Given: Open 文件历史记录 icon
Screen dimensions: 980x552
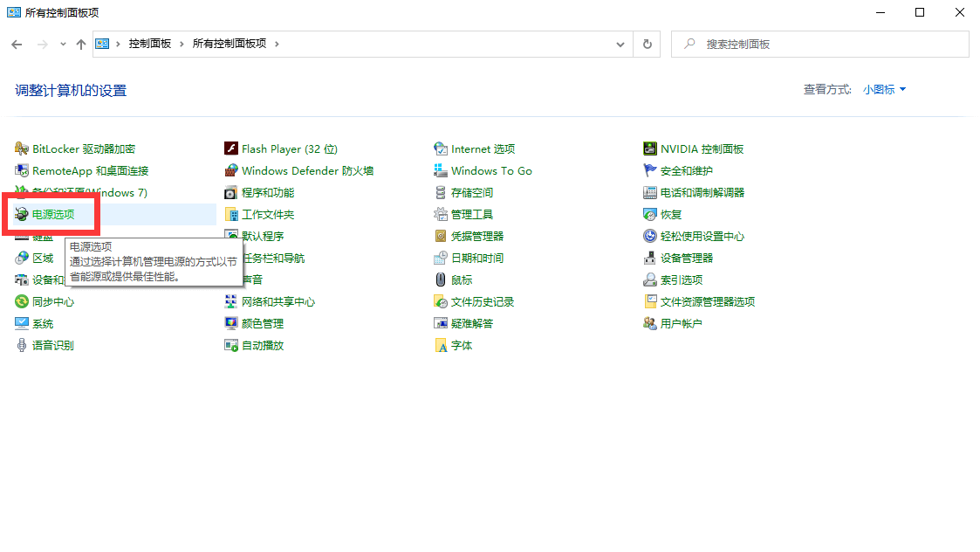Looking at the screenshot, I should [x=441, y=301].
